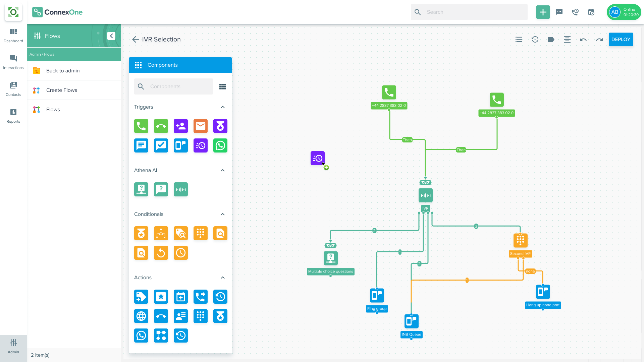Open the list view icon in flow toolbar

pos(519,40)
